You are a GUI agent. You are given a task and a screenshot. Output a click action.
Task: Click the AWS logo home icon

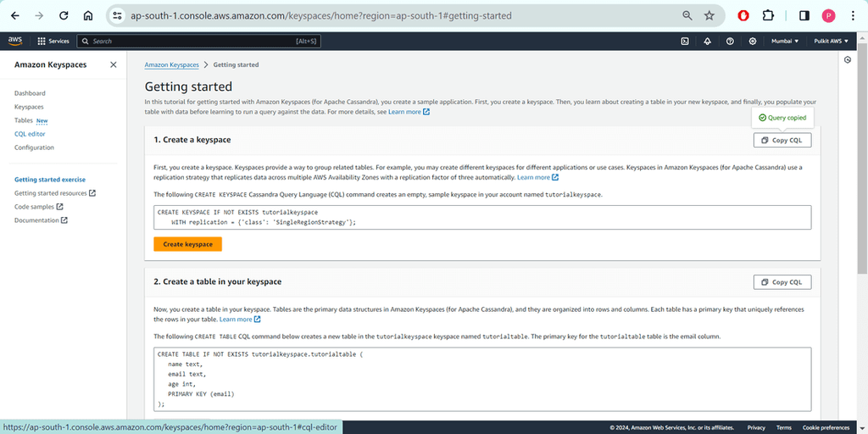click(x=15, y=41)
